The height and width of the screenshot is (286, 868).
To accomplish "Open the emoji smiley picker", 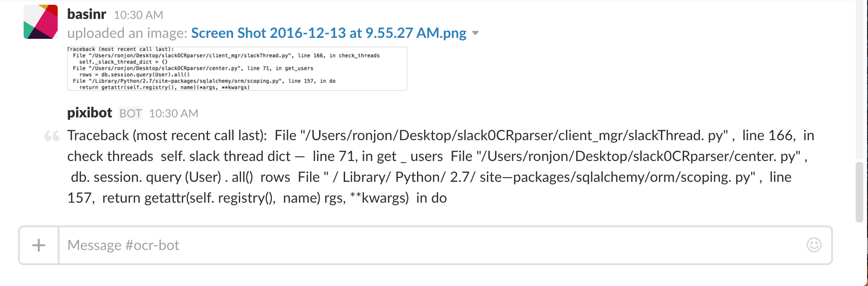I will click(x=814, y=245).
